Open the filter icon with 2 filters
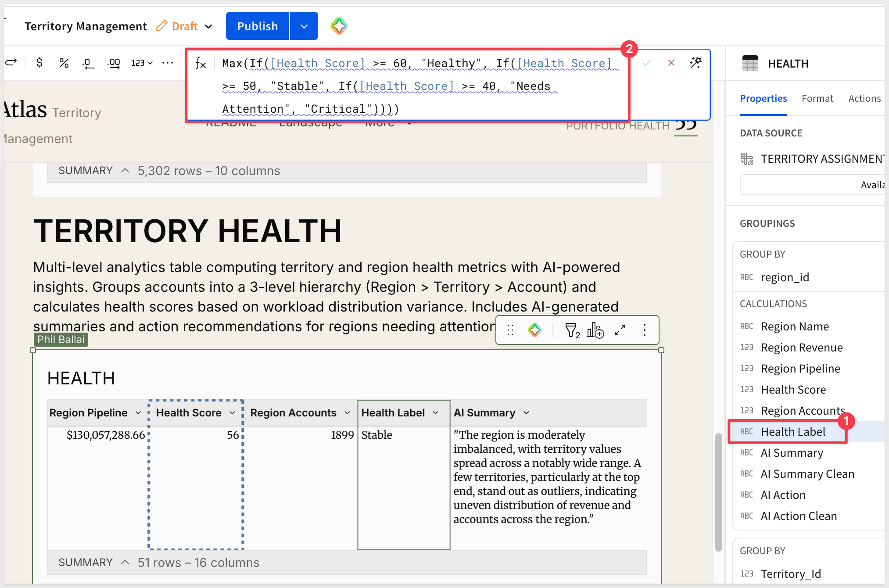This screenshot has height=588, width=889. tap(572, 330)
